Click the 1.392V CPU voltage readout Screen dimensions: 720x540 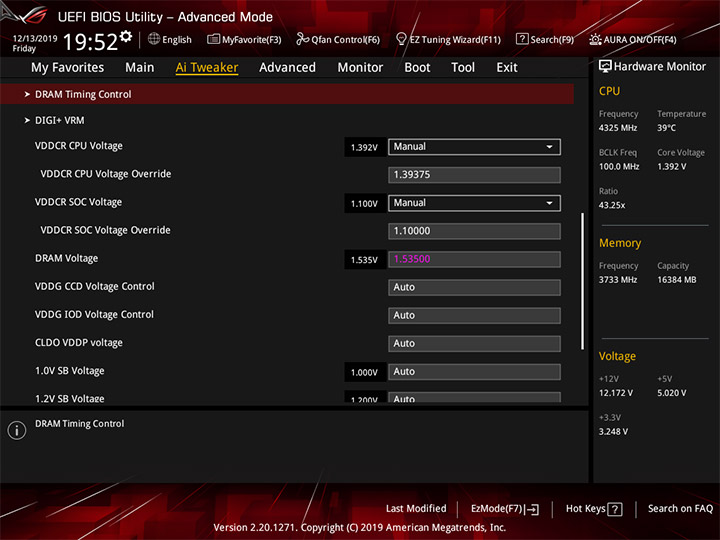[364, 147]
